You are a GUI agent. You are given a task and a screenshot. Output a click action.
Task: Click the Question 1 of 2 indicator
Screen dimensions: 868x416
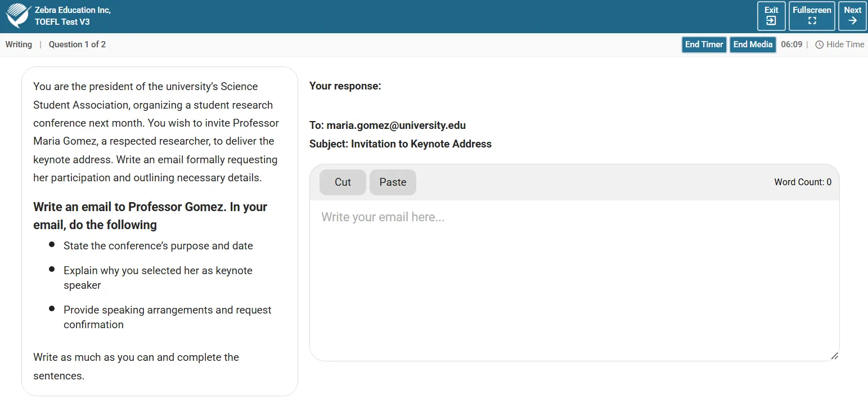click(77, 44)
